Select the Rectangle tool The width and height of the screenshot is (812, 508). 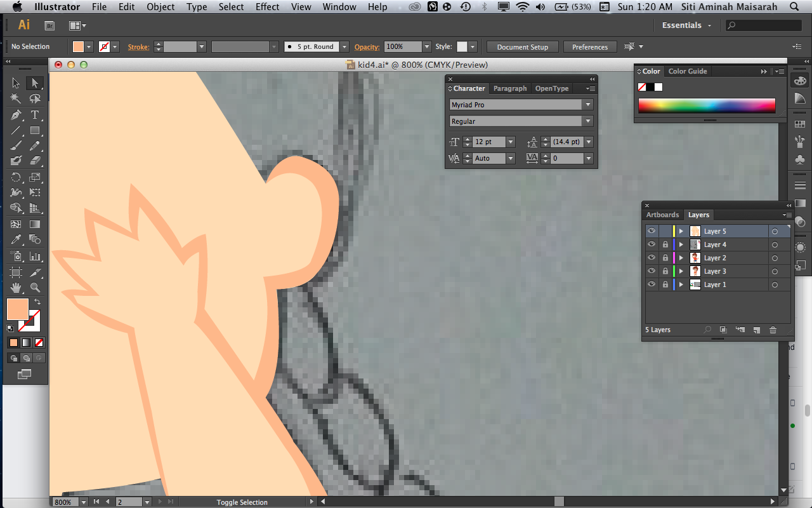coord(35,131)
